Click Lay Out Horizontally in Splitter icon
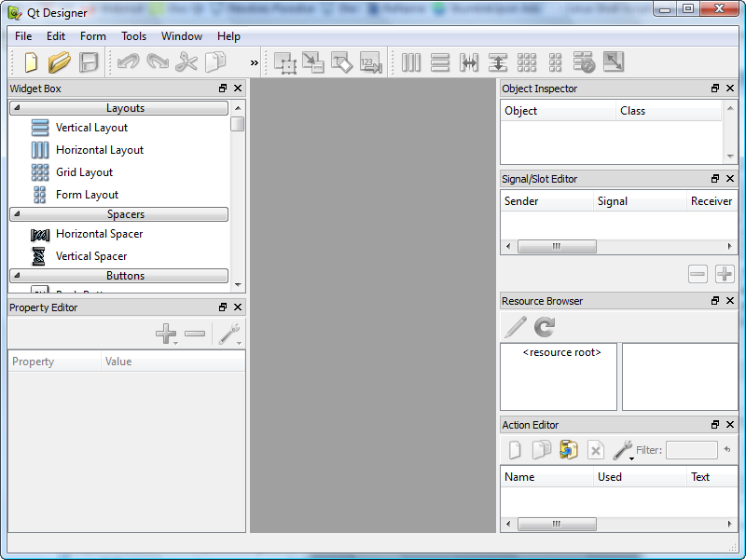The height and width of the screenshot is (560, 746). tap(469, 62)
